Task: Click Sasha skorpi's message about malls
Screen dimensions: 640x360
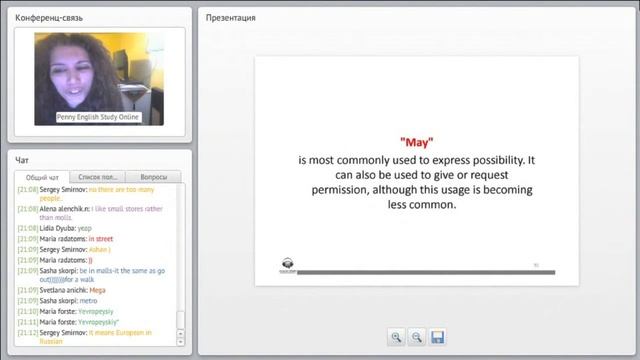Action: tap(91, 275)
